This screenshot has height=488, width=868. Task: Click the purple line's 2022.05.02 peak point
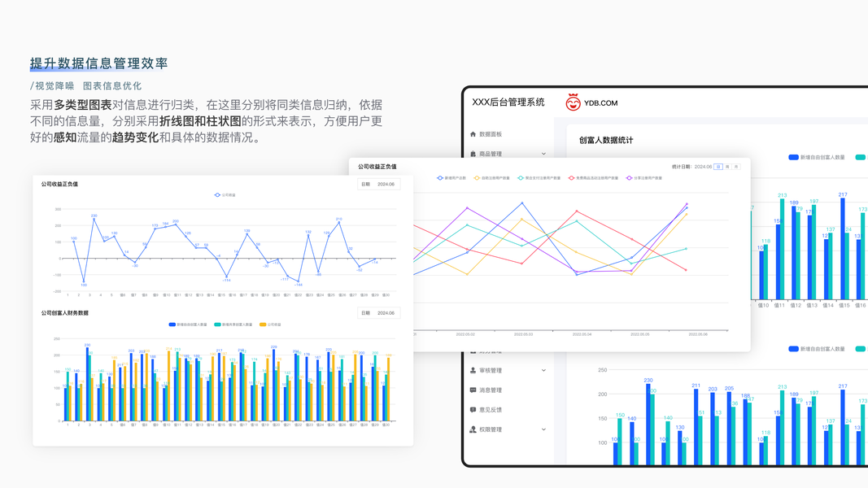point(467,208)
